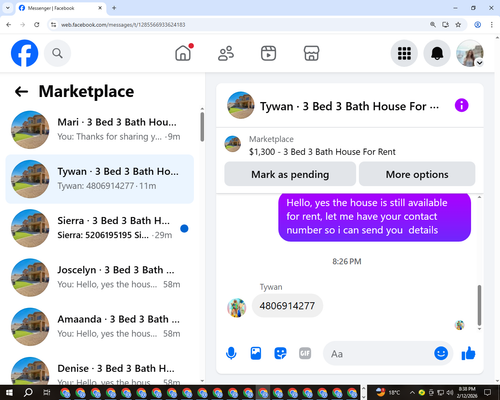
Task: Open Task View on taskbar
Action: [x=47, y=392]
